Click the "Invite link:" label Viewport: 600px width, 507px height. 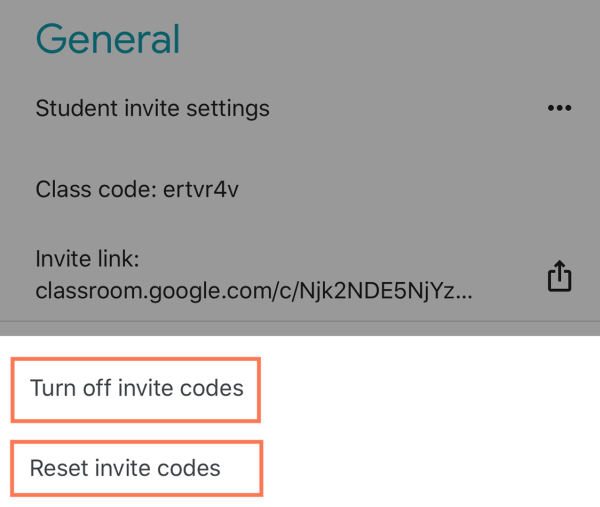[x=86, y=260]
